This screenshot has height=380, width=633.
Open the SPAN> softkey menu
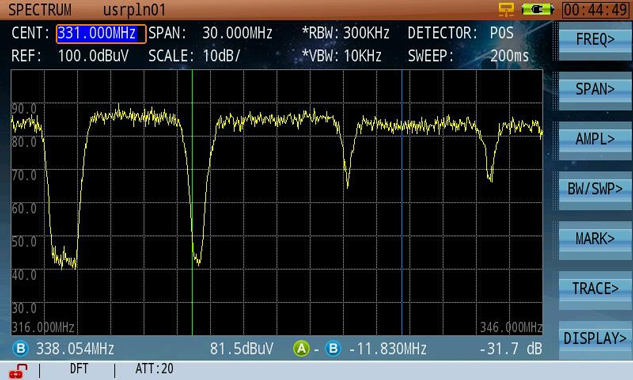click(595, 91)
